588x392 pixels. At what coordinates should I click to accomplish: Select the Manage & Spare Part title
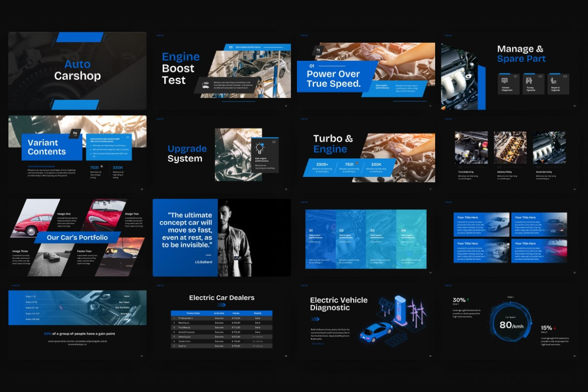point(521,54)
